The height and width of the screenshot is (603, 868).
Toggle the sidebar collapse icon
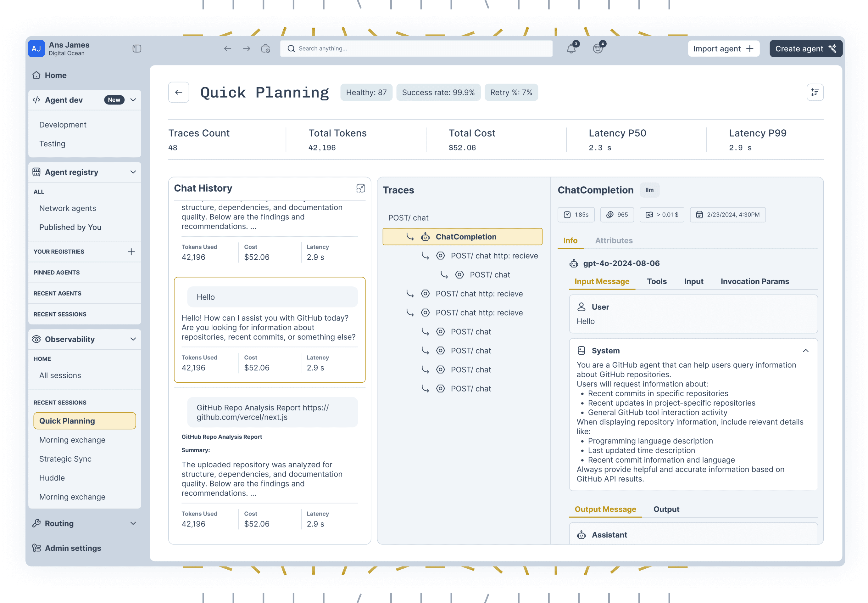pos(137,49)
